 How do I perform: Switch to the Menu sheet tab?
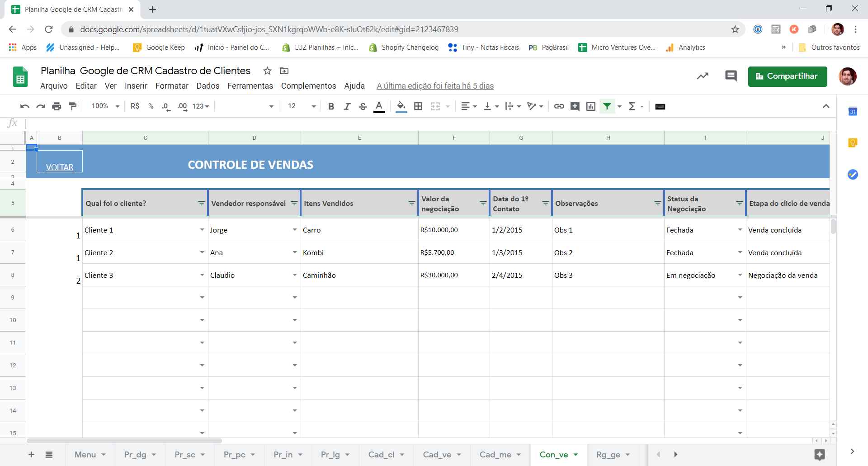pos(90,455)
